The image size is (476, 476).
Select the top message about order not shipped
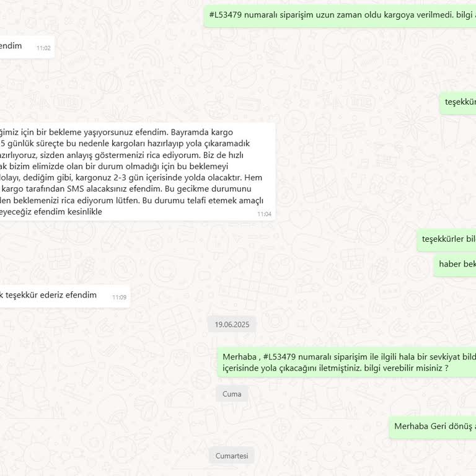pyautogui.click(x=340, y=16)
